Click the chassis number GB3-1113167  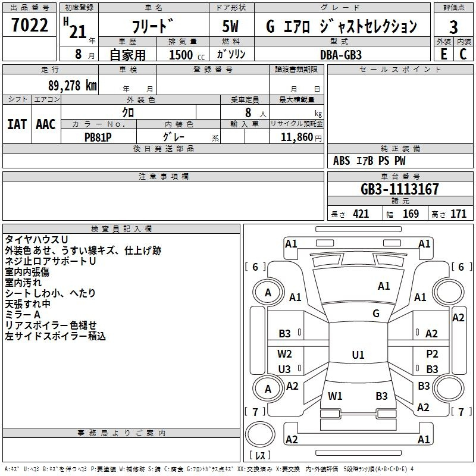pyautogui.click(x=399, y=189)
